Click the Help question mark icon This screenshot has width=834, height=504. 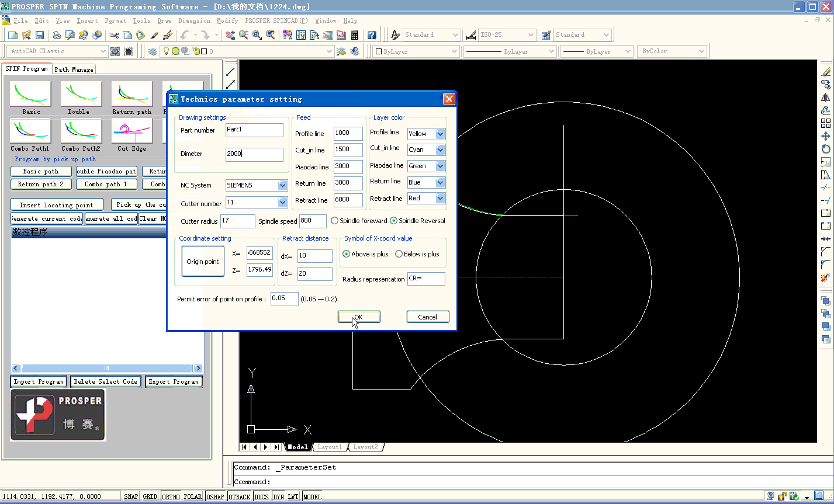pos(372,35)
